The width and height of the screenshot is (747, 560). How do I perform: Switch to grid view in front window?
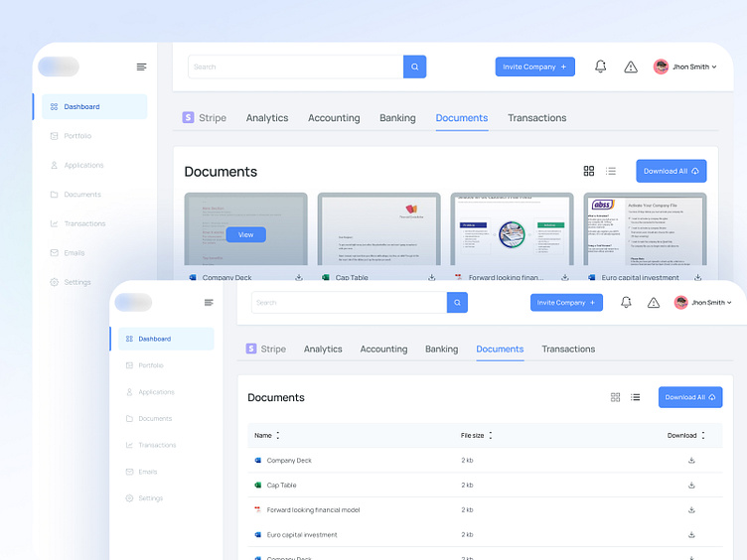[x=616, y=397]
